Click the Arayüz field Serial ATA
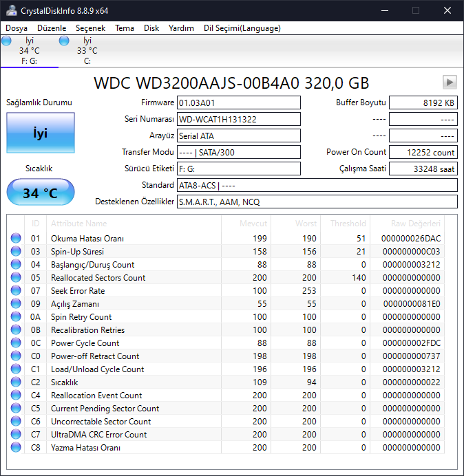The height and width of the screenshot is (476, 464). tap(239, 136)
